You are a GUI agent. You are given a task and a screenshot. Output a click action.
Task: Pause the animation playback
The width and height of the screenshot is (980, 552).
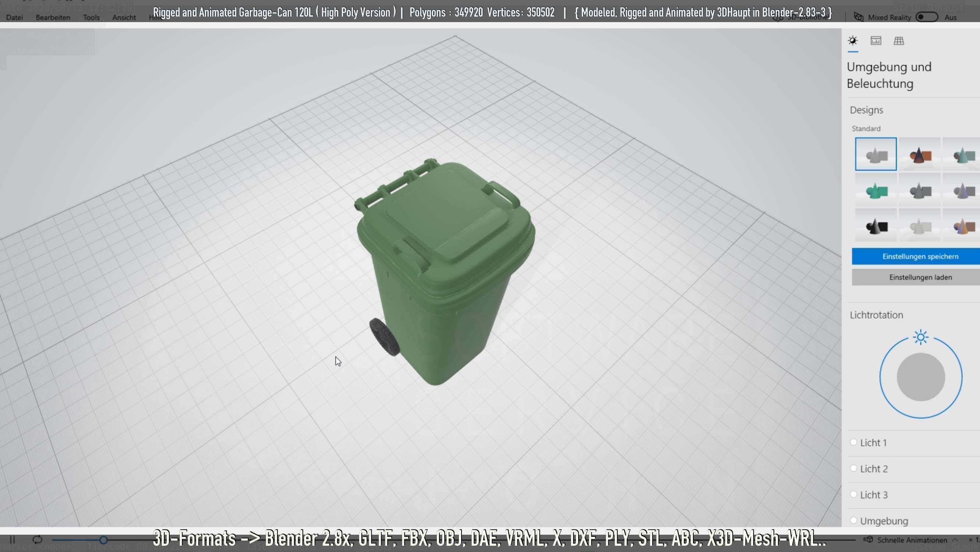click(x=12, y=539)
